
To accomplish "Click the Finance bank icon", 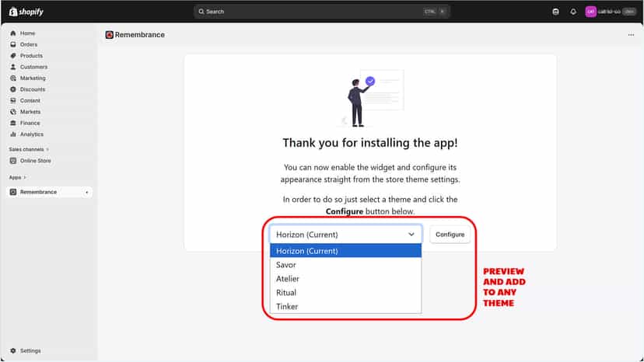I will [x=13, y=123].
